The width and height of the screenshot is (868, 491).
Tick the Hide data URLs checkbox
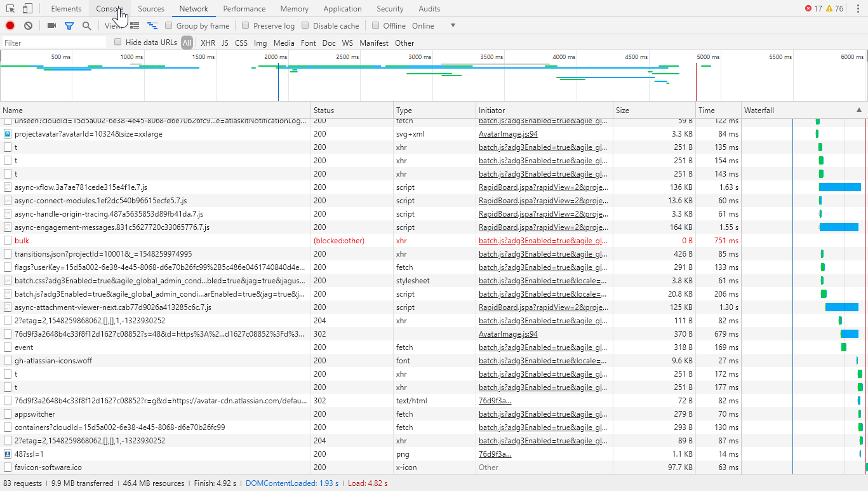click(117, 43)
